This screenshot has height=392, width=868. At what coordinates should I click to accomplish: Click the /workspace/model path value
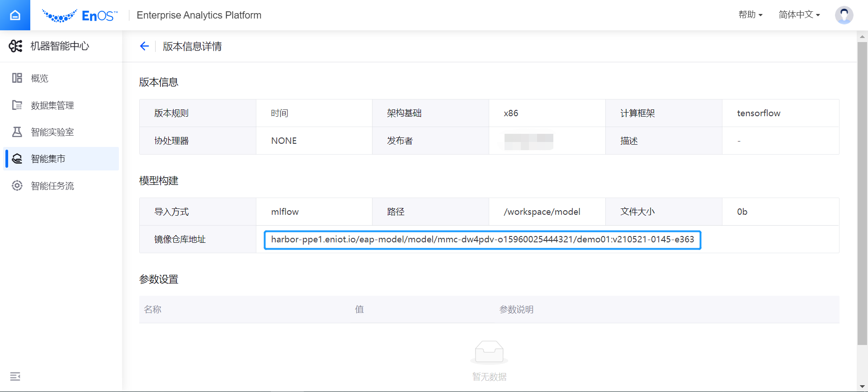[x=542, y=212]
